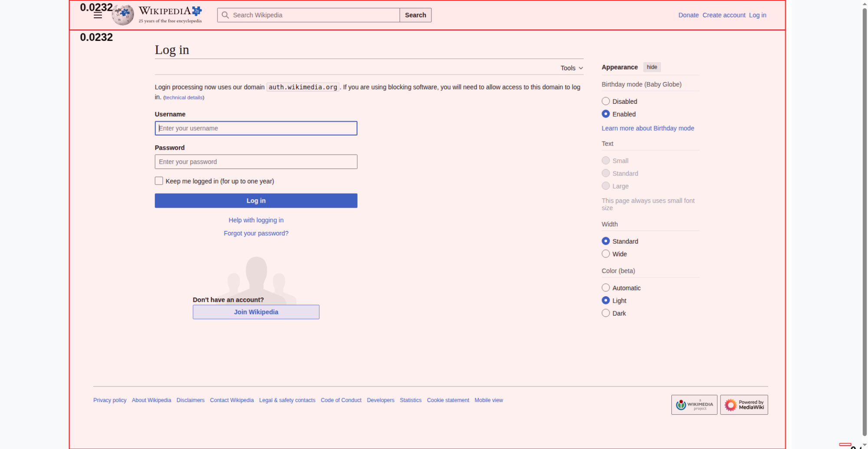
Task: Click the Wikipedia wordmark with puzzle piece
Action: point(170,14)
